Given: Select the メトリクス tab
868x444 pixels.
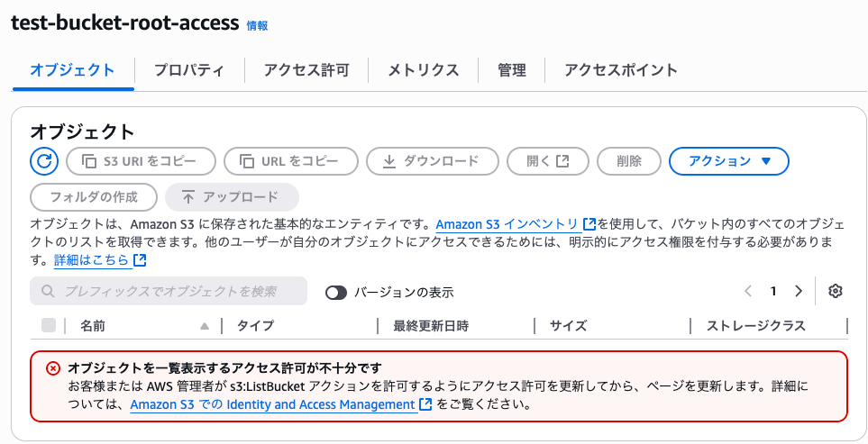Looking at the screenshot, I should point(423,70).
